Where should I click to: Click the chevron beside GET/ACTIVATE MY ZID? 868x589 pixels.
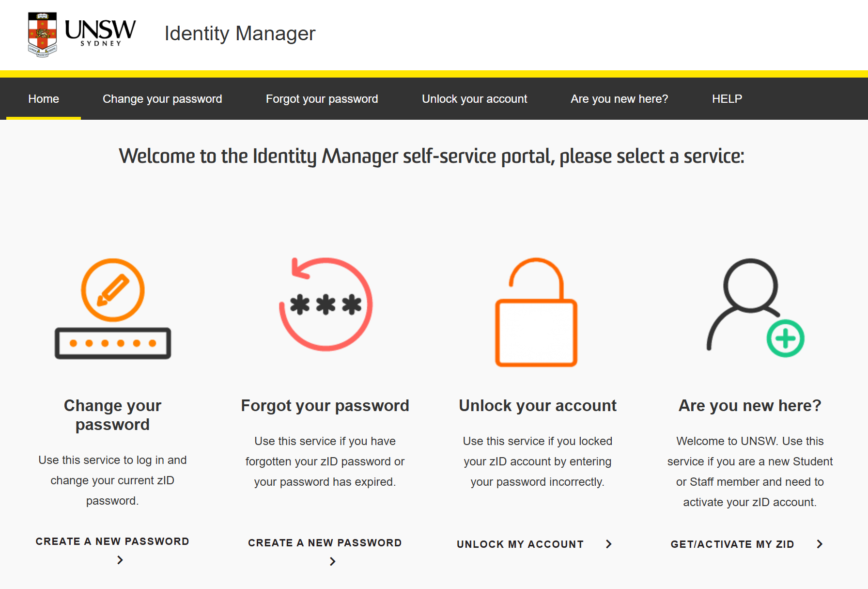click(x=819, y=544)
